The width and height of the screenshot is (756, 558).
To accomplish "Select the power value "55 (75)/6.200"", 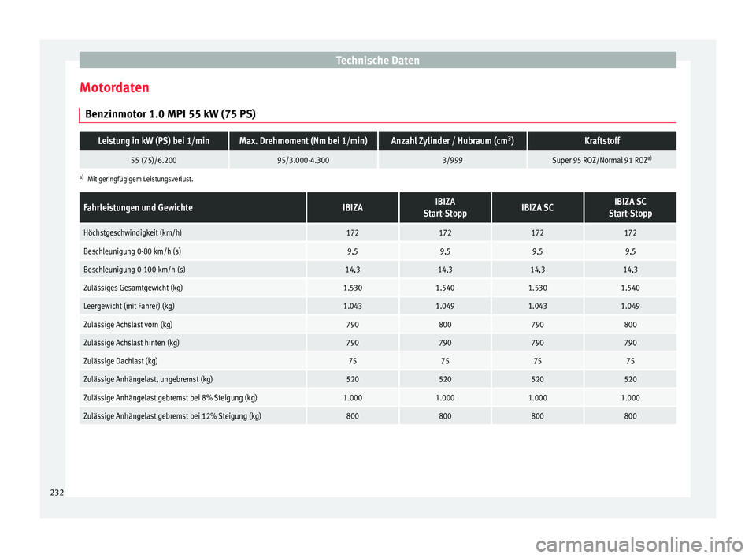I will [154, 160].
